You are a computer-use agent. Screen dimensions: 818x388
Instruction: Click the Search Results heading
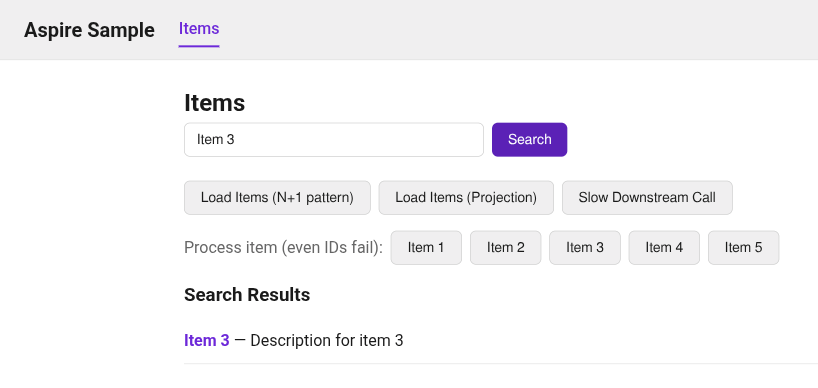[247, 295]
